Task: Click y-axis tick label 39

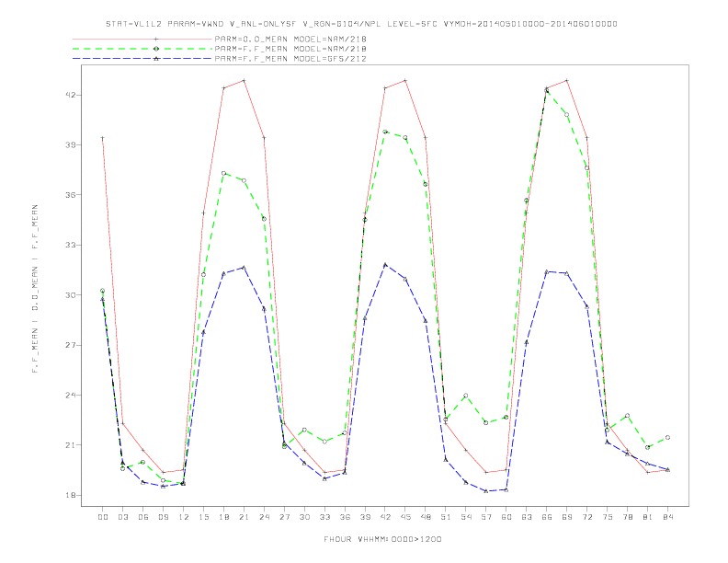Action: 70,145
